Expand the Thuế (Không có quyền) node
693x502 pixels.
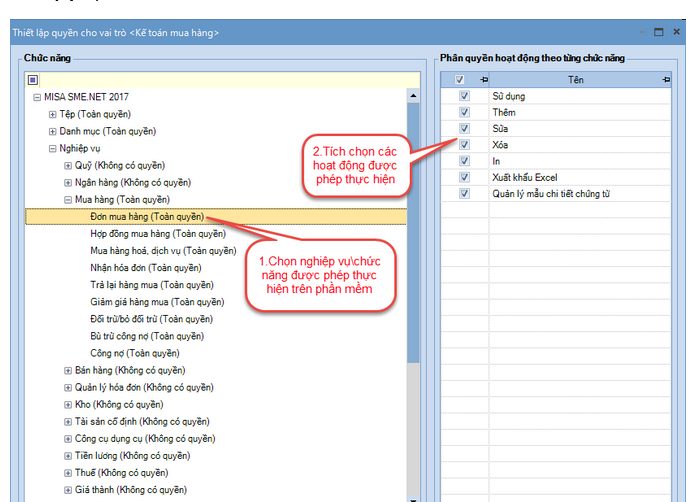(x=68, y=473)
